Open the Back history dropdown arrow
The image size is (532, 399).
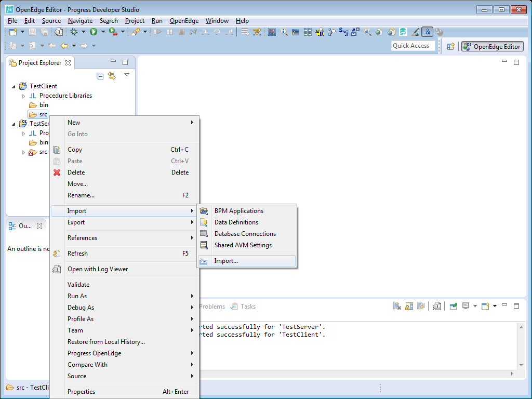click(x=74, y=46)
